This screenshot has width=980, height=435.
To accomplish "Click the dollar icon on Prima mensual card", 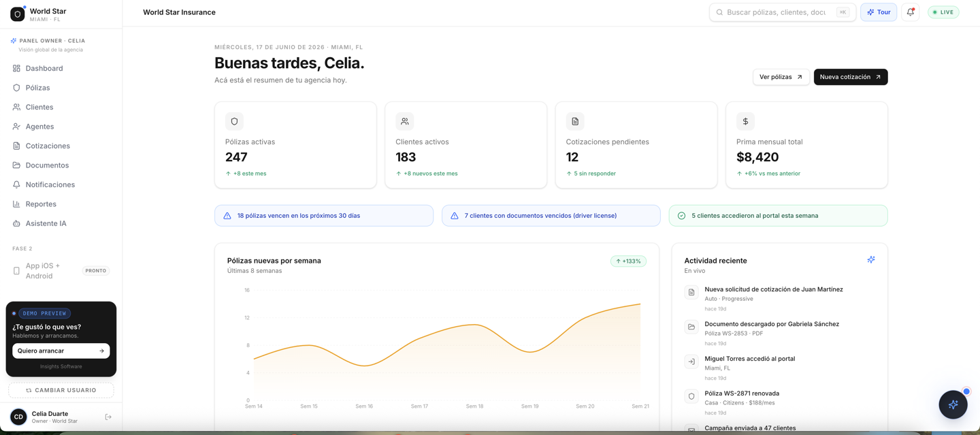I will [745, 121].
